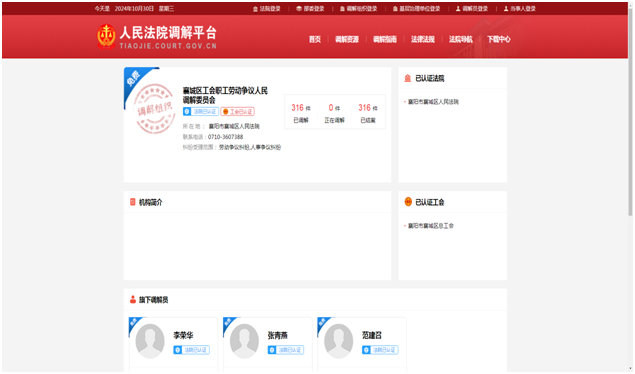The image size is (635, 374).
Task: Open the 部委登录 login link
Action: coord(310,8)
